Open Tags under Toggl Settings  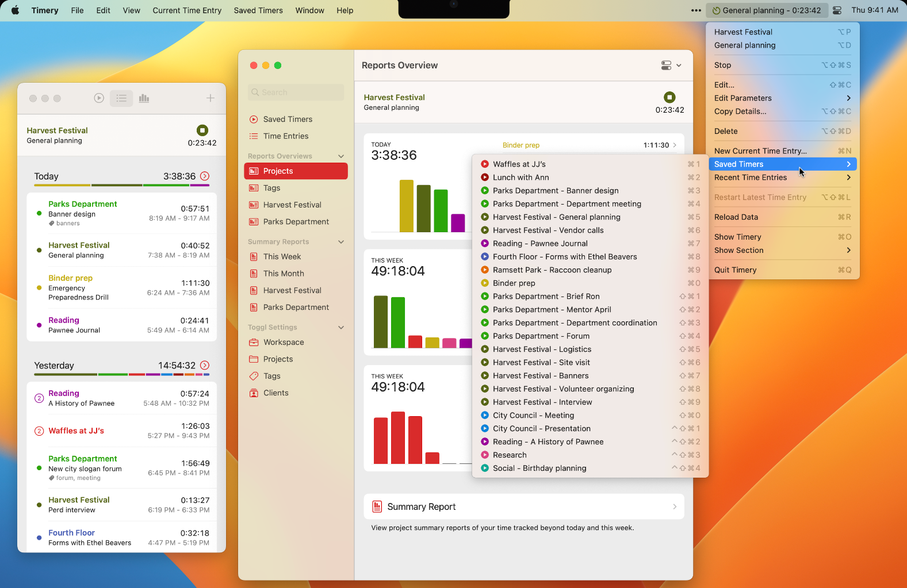tap(296, 376)
